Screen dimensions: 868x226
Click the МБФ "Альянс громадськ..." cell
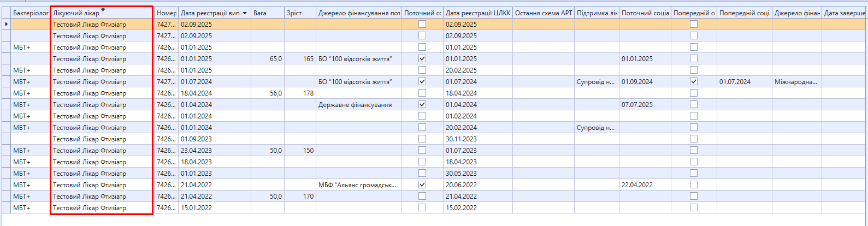coord(358,185)
